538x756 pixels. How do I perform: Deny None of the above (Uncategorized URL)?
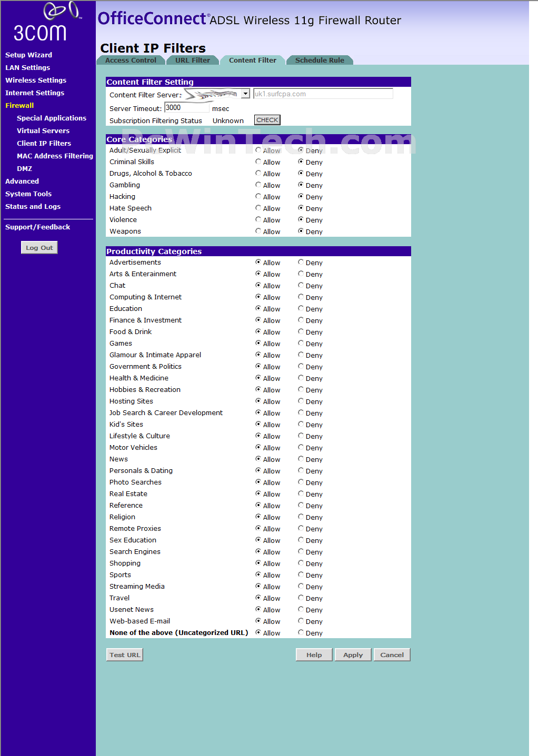click(301, 632)
